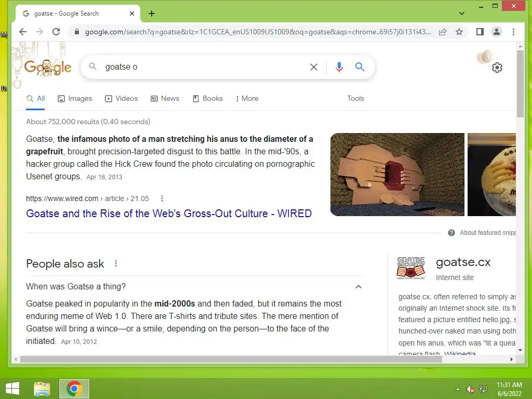Click the Chrome taskbar icon

74,389
